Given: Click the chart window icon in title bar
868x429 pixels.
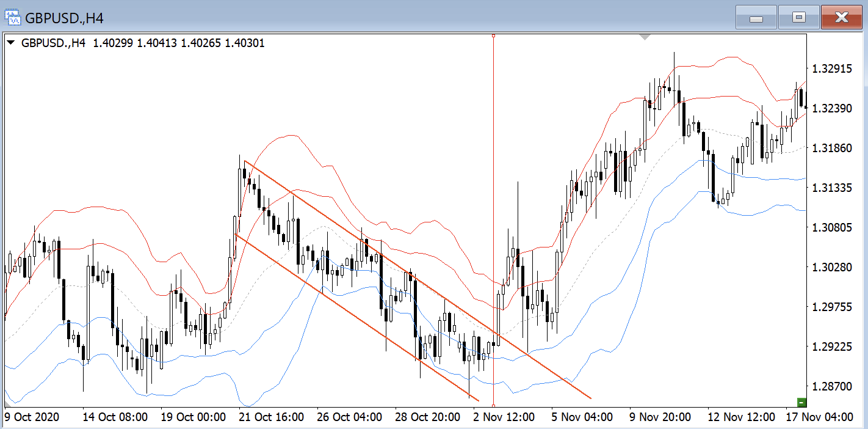Looking at the screenshot, I should [x=13, y=18].
